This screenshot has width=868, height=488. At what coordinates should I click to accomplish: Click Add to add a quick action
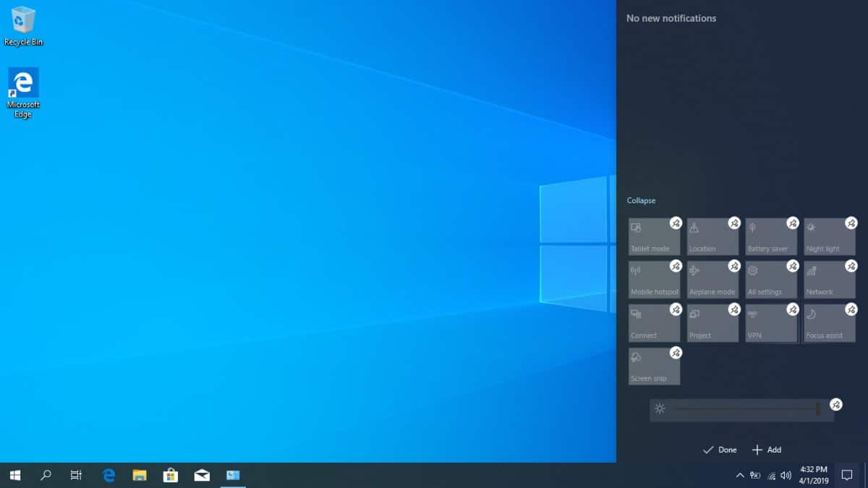[767, 450]
